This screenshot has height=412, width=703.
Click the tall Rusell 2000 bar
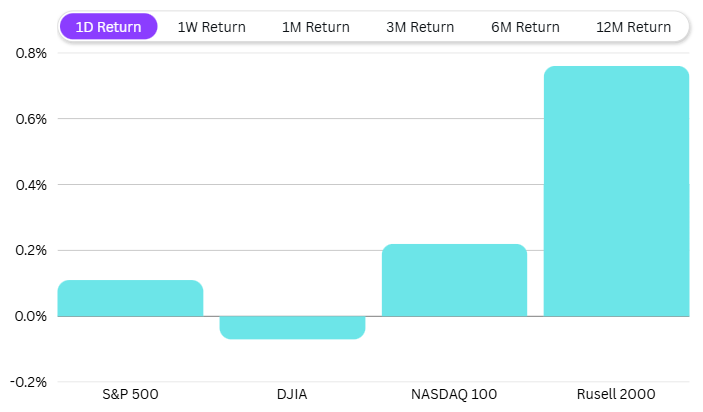tap(616, 191)
